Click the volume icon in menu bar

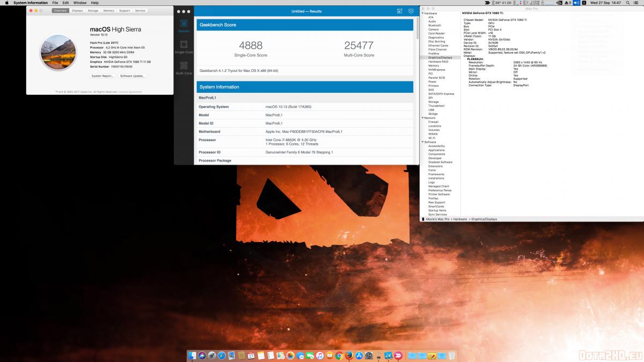(576, 3)
